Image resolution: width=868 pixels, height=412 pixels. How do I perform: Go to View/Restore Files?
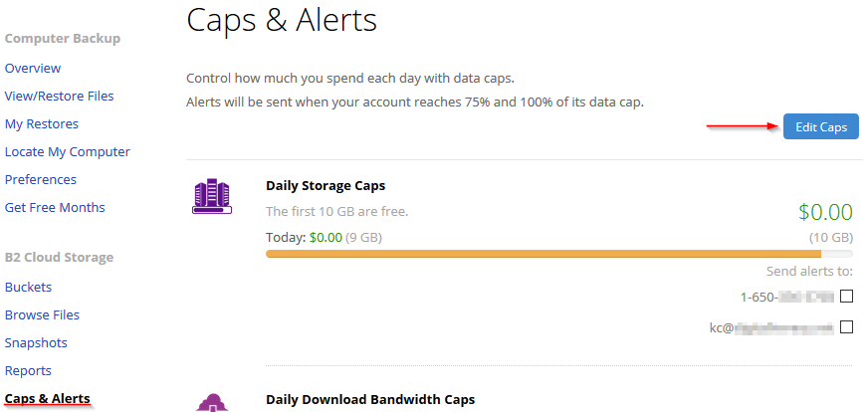tap(60, 96)
